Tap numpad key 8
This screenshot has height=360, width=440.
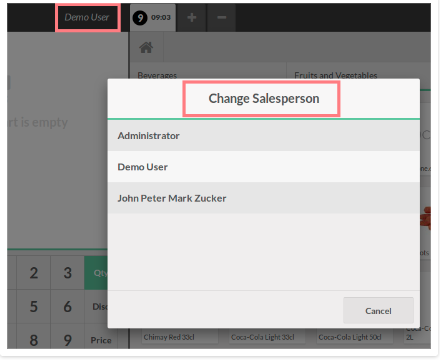tap(34, 337)
